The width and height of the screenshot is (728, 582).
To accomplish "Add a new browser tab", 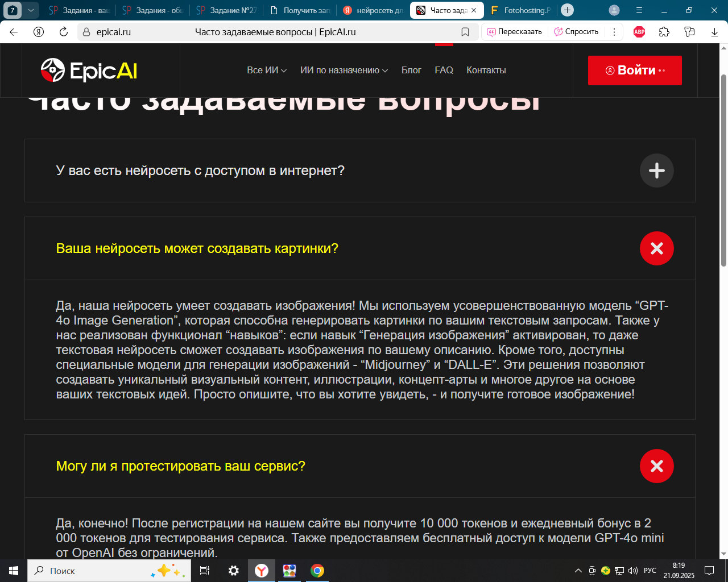I will [x=567, y=10].
